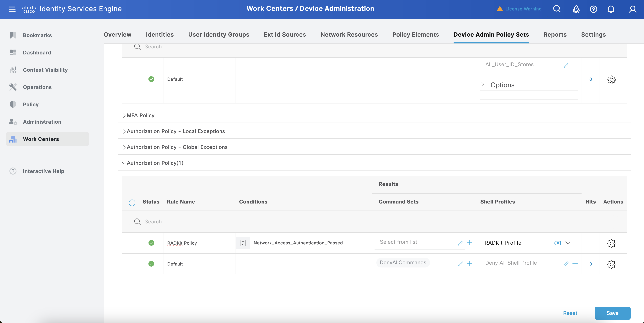Open Administration in the sidebar
The width and height of the screenshot is (644, 323).
coord(48,122)
